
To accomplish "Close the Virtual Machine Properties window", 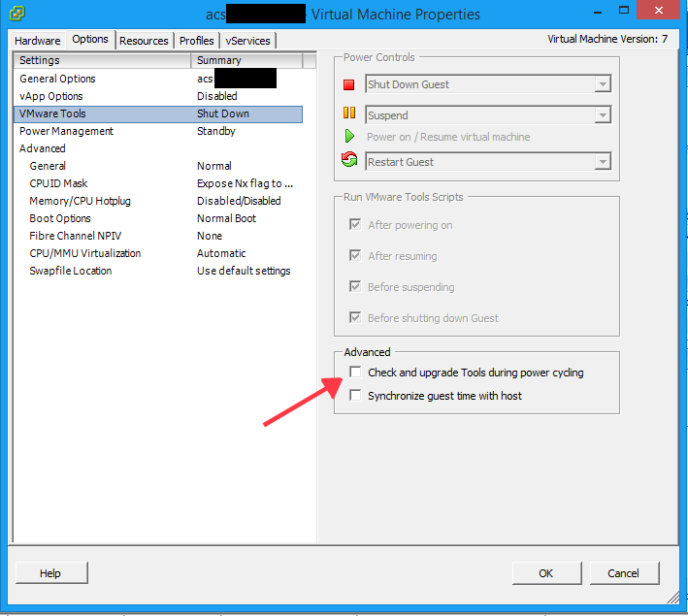I will point(659,11).
